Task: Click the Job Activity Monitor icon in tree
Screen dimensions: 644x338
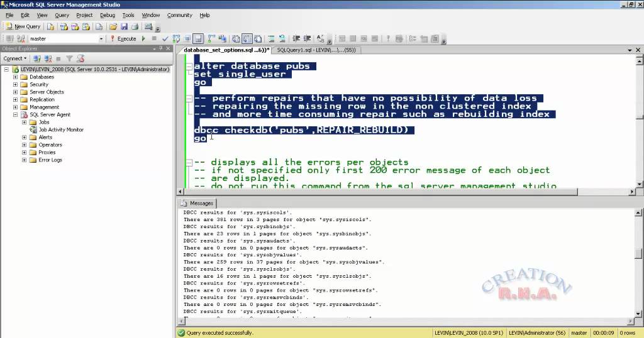Action: (x=33, y=129)
